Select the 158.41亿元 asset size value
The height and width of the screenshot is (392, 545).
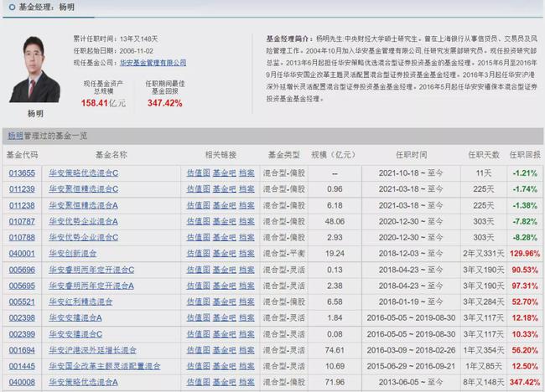[x=103, y=103]
